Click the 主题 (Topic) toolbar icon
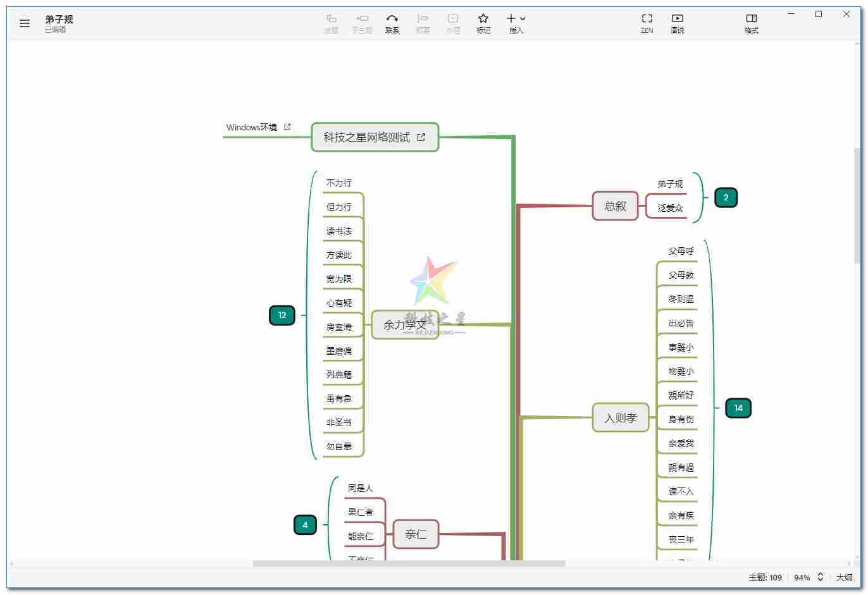 (331, 23)
